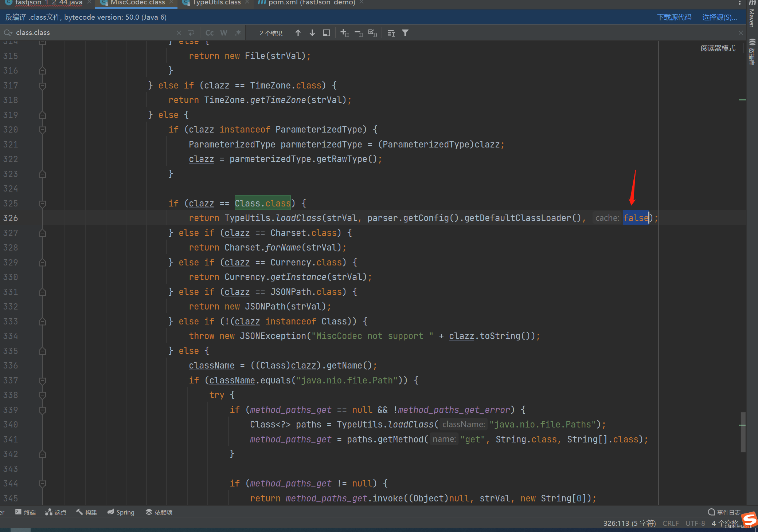Collapse the Charset else-if block on line 327
Viewport: 758px width, 532px height.
point(43,233)
